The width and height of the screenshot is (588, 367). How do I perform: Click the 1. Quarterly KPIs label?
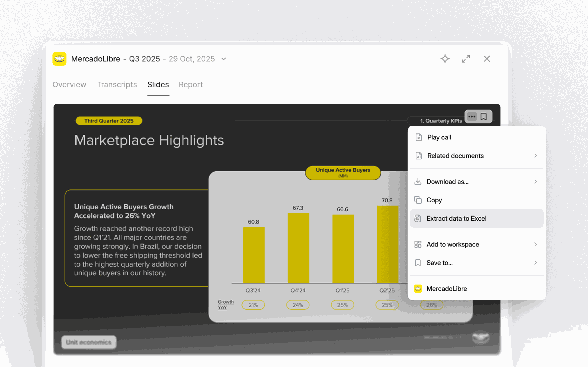[x=441, y=121]
